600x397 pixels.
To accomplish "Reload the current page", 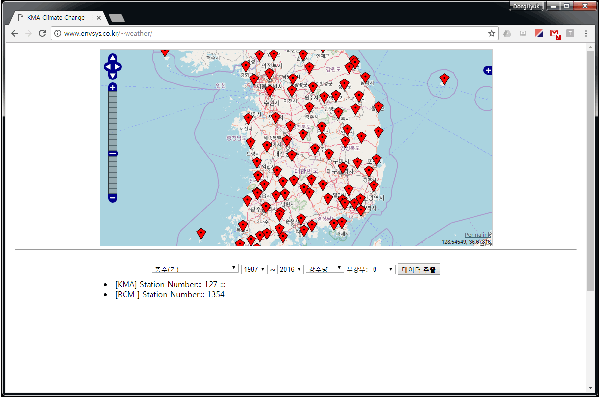I will pos(42,34).
